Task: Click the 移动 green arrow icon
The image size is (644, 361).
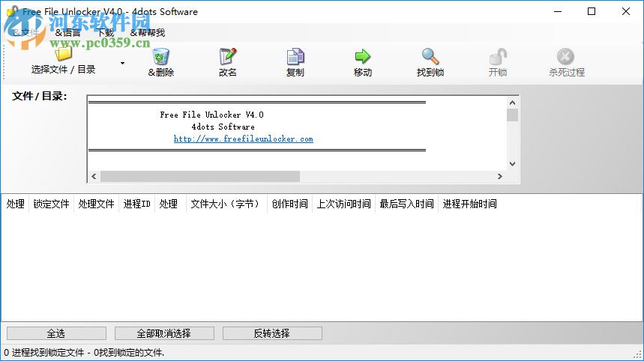Action: tap(362, 56)
